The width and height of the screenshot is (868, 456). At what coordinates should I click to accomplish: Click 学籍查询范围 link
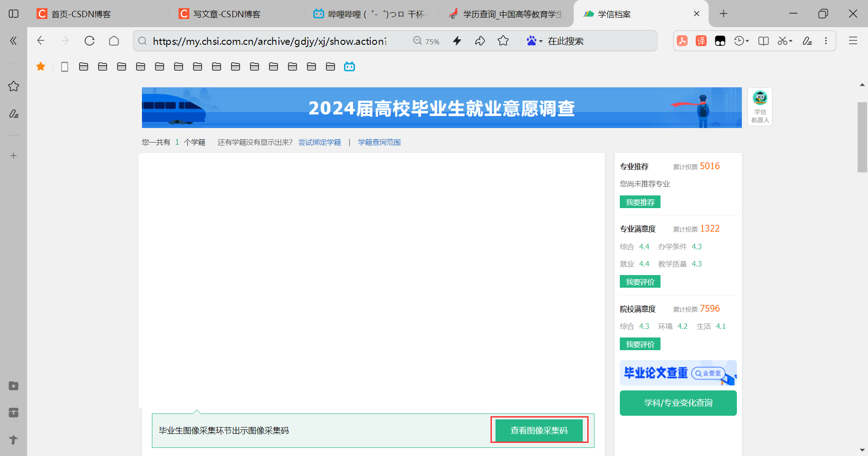click(379, 142)
